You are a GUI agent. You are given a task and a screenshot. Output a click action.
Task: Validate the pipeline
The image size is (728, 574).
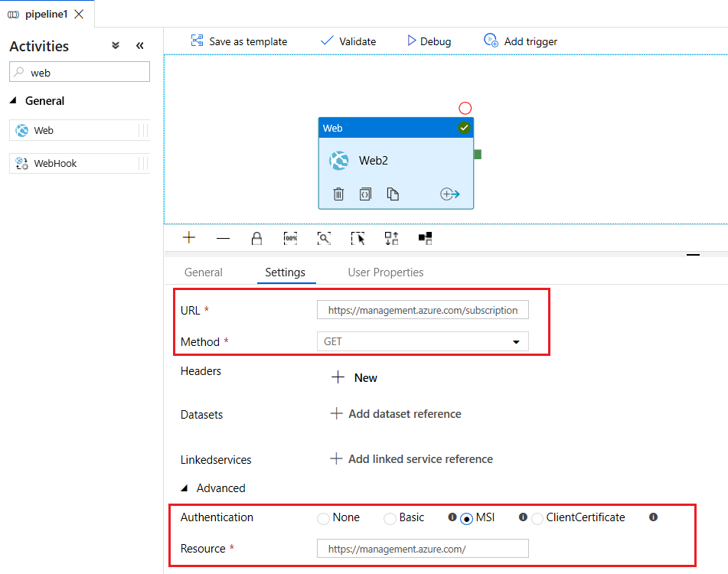pyautogui.click(x=348, y=41)
